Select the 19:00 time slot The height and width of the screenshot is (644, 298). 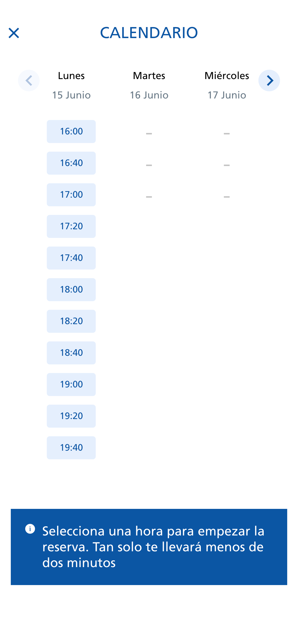point(71,385)
